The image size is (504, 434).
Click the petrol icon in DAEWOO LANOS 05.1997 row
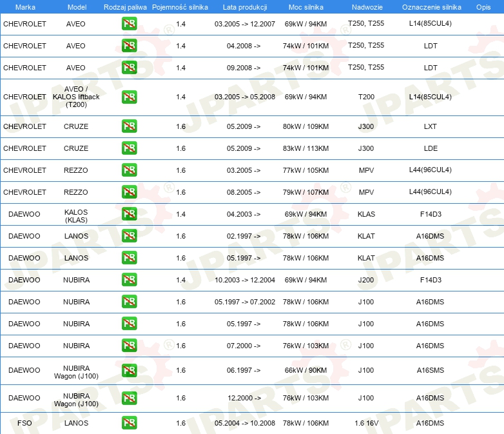pos(129,258)
